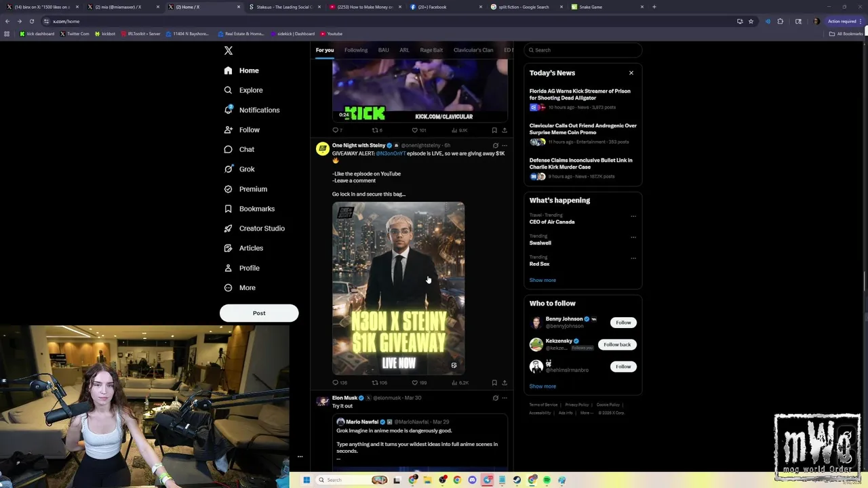Screen dimensions: 868x488
Task: Click the Premium sidebar item
Action: [245, 189]
